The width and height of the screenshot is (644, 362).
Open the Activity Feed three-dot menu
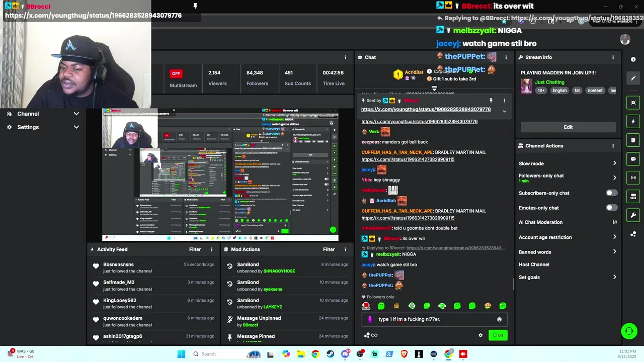click(x=211, y=249)
